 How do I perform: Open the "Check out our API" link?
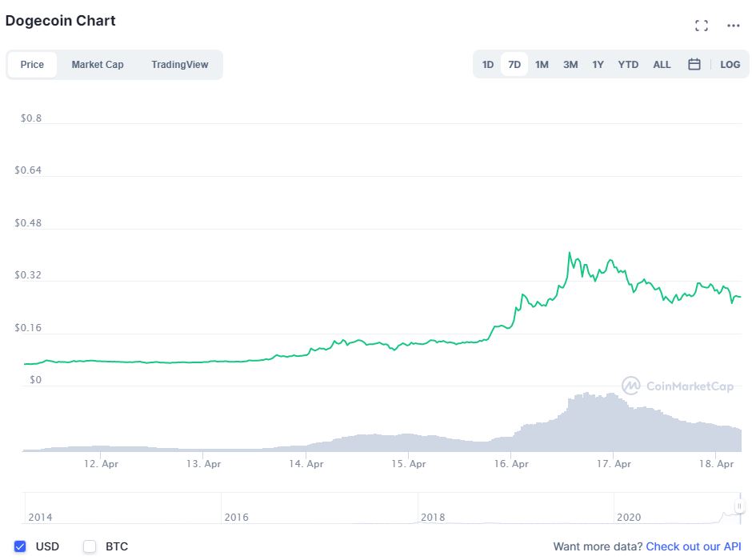tap(693, 546)
